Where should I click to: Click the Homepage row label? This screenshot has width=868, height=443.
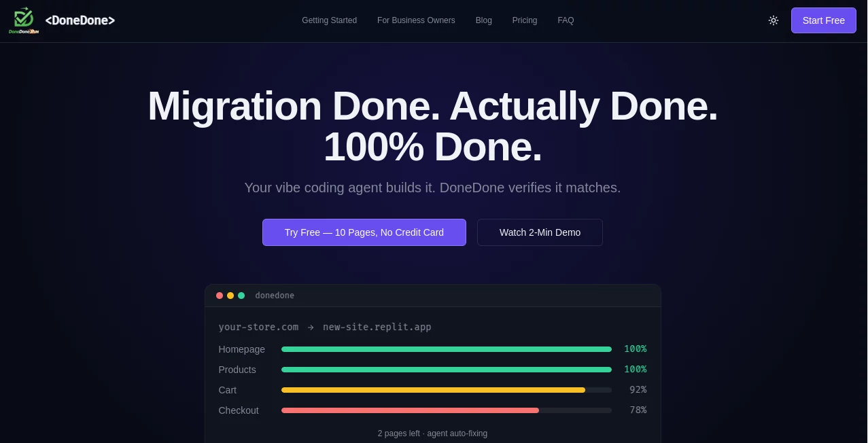tap(241, 349)
